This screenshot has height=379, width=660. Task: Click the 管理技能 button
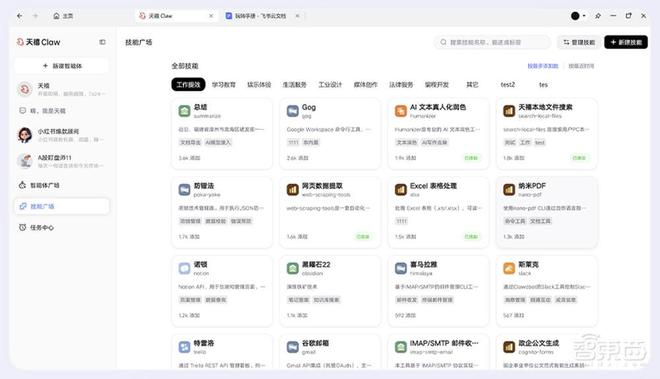(579, 42)
